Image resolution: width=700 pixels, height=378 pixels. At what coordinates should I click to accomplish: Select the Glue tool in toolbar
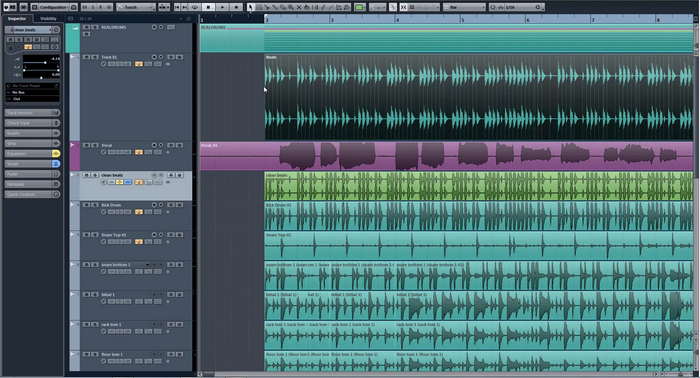(275, 7)
